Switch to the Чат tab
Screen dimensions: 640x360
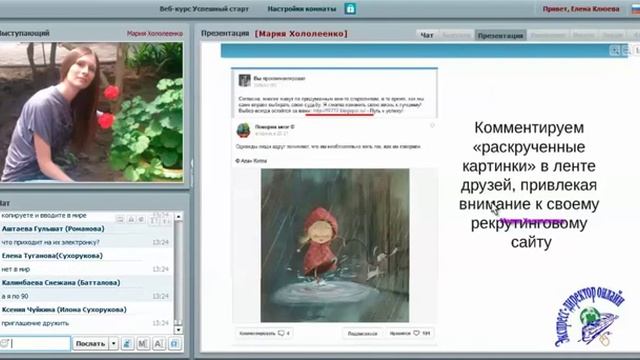tap(427, 35)
